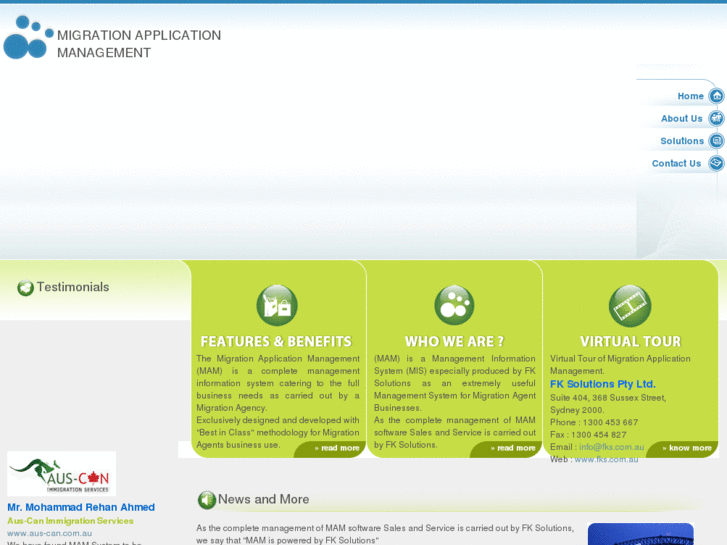Click the Mr. Mohammad Rehan Ahmed name
Viewport: 727px width, 545px height.
tap(81, 507)
